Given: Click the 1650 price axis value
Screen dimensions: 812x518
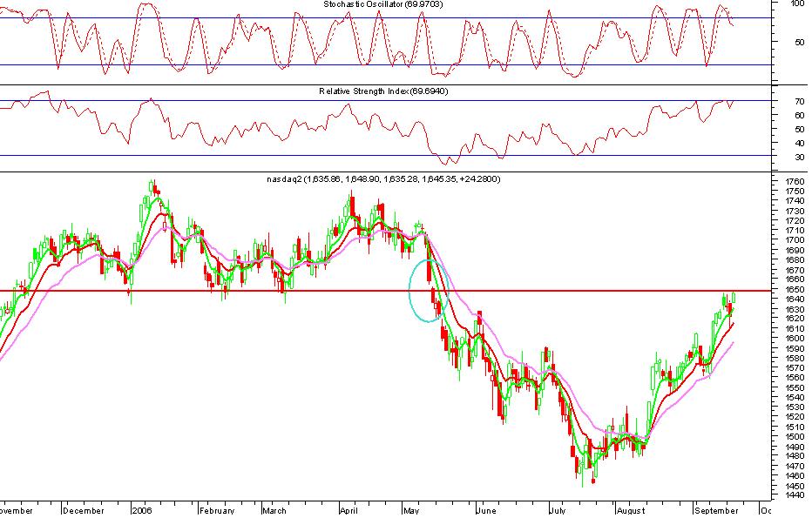Looking at the screenshot, I should pos(795,290).
